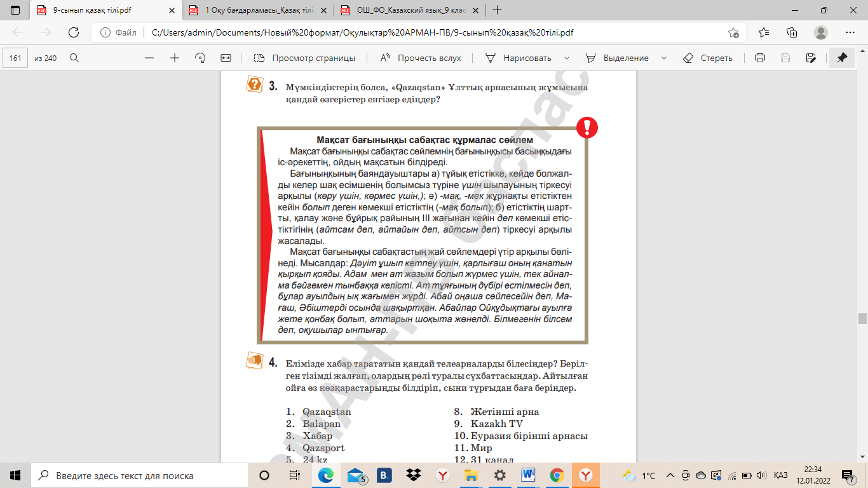
Task: Expand the Нарисовать pen options dropdown
Action: tap(566, 58)
